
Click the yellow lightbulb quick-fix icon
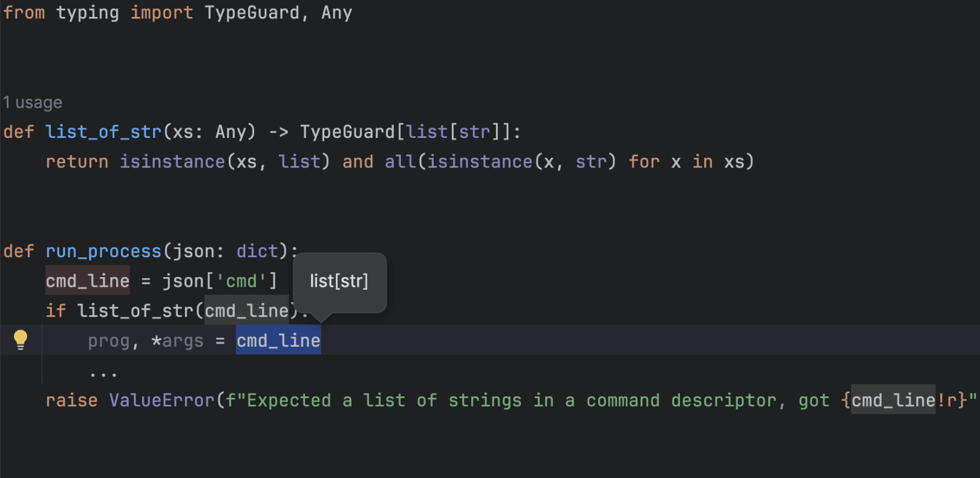point(21,339)
